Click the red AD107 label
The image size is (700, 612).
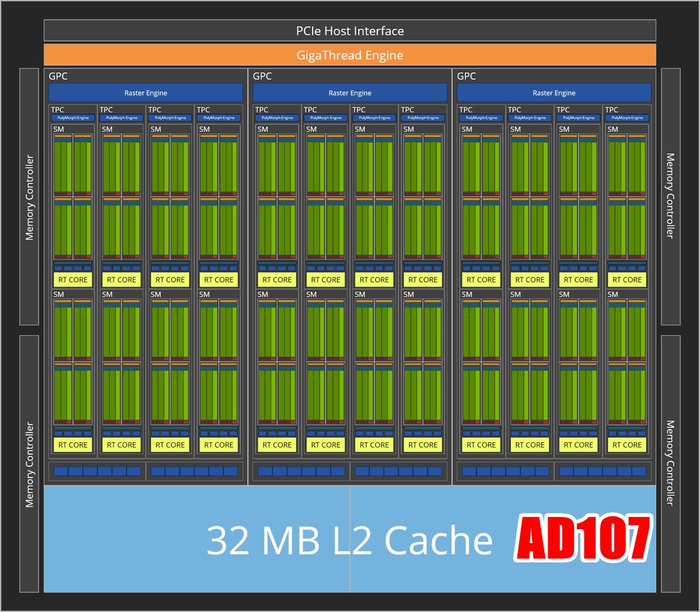[583, 538]
